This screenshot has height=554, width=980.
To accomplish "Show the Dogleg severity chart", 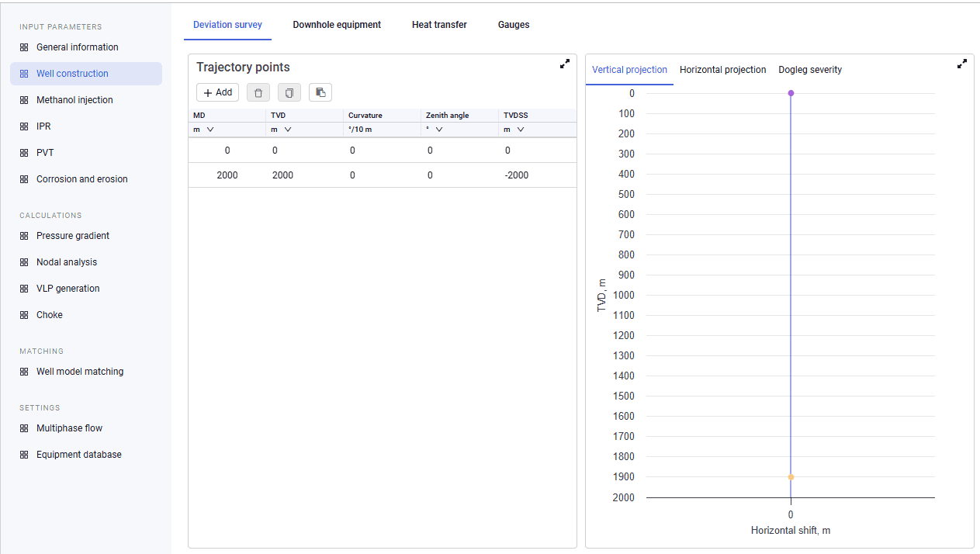I will (x=810, y=70).
